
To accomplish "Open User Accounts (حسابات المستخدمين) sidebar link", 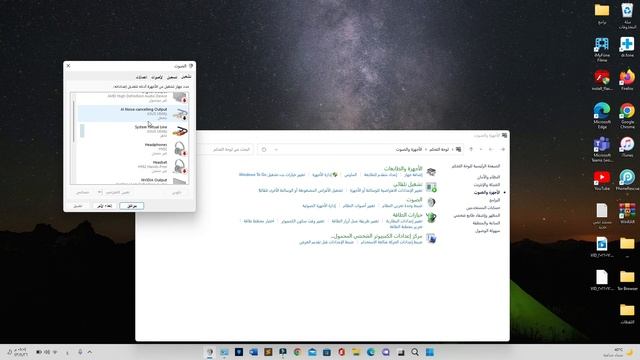I will [483, 208].
